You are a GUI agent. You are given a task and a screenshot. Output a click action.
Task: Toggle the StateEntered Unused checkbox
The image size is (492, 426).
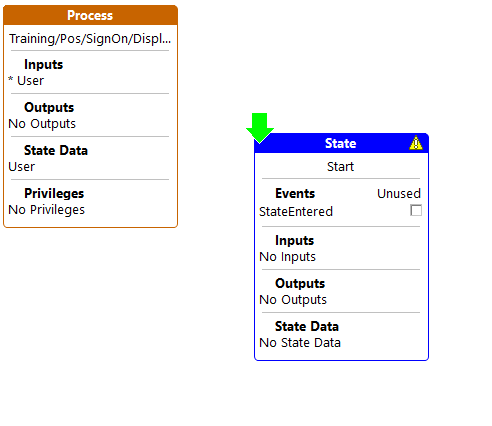416,210
